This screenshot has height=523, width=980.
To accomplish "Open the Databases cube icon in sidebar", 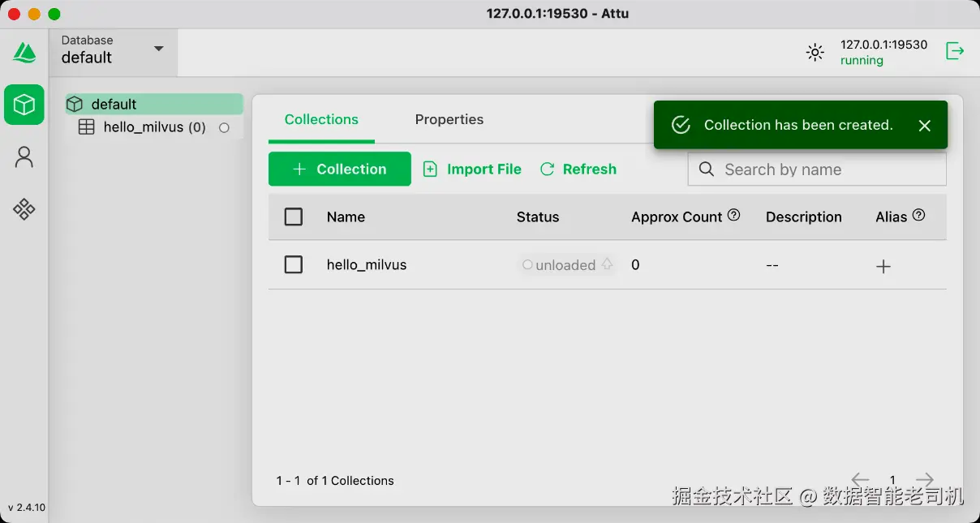I will [24, 105].
